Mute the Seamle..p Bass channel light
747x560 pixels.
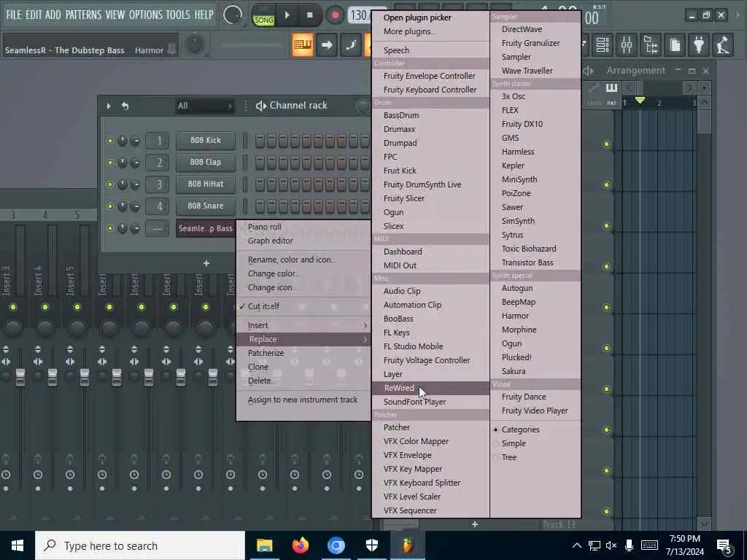click(110, 228)
